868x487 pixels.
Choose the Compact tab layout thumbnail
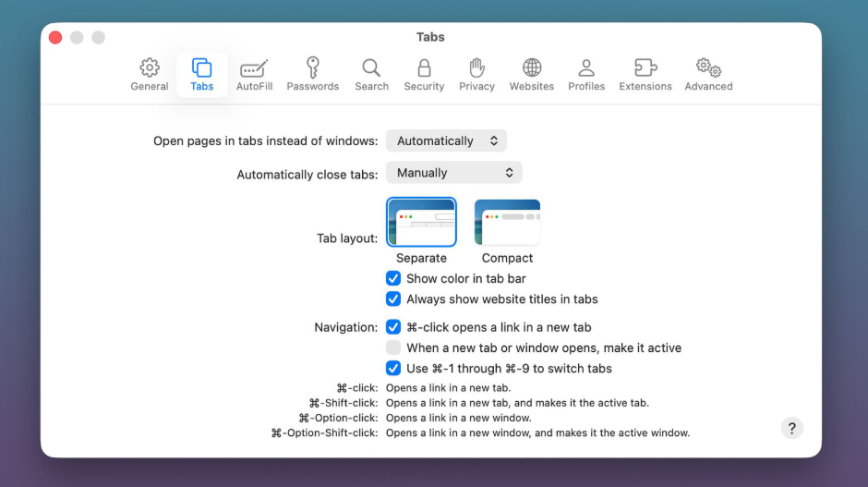[x=507, y=223]
